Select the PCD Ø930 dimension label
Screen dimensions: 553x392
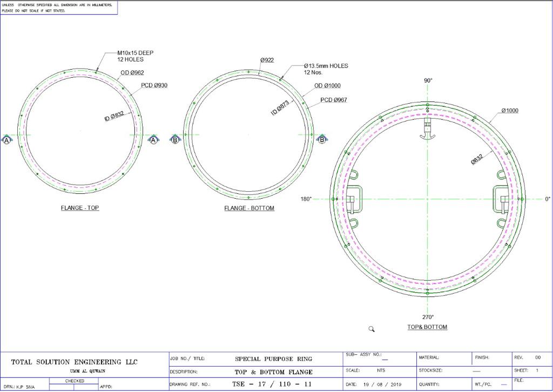point(154,85)
